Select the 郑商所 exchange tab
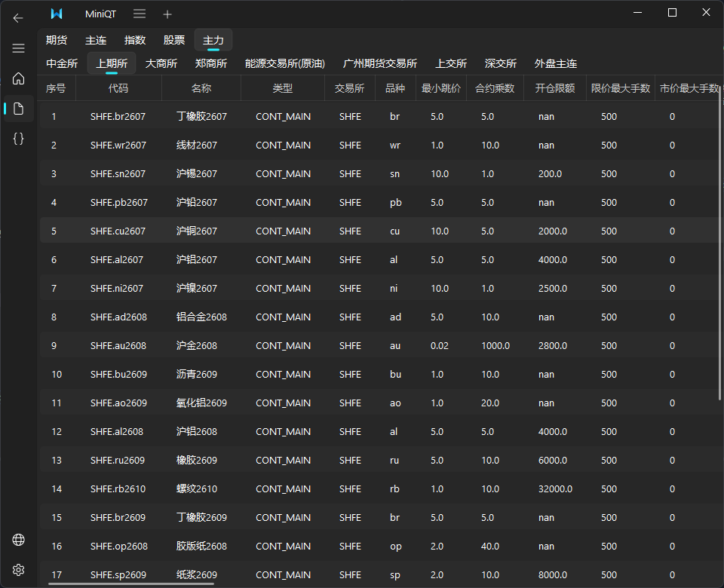Image resolution: width=724 pixels, height=588 pixels. click(x=210, y=63)
